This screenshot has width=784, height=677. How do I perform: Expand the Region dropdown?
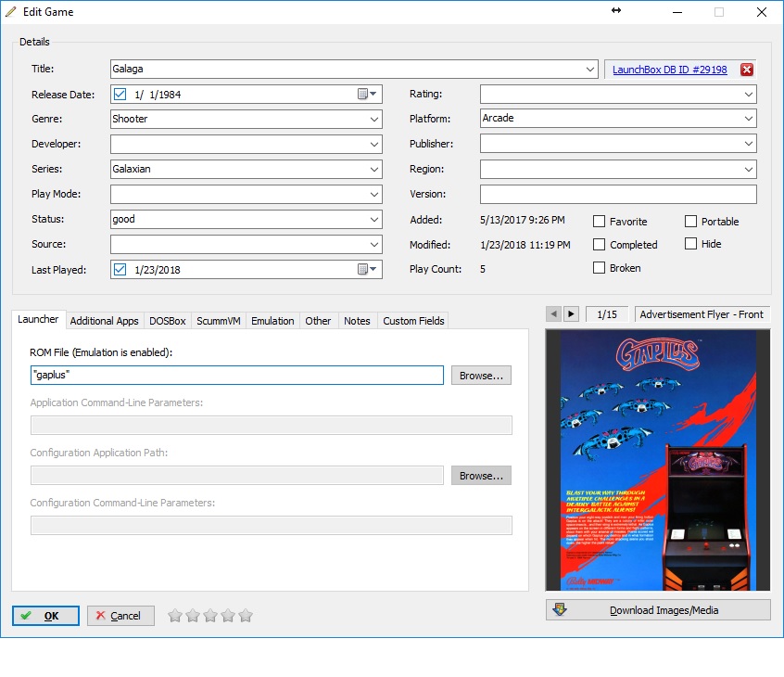coord(749,169)
